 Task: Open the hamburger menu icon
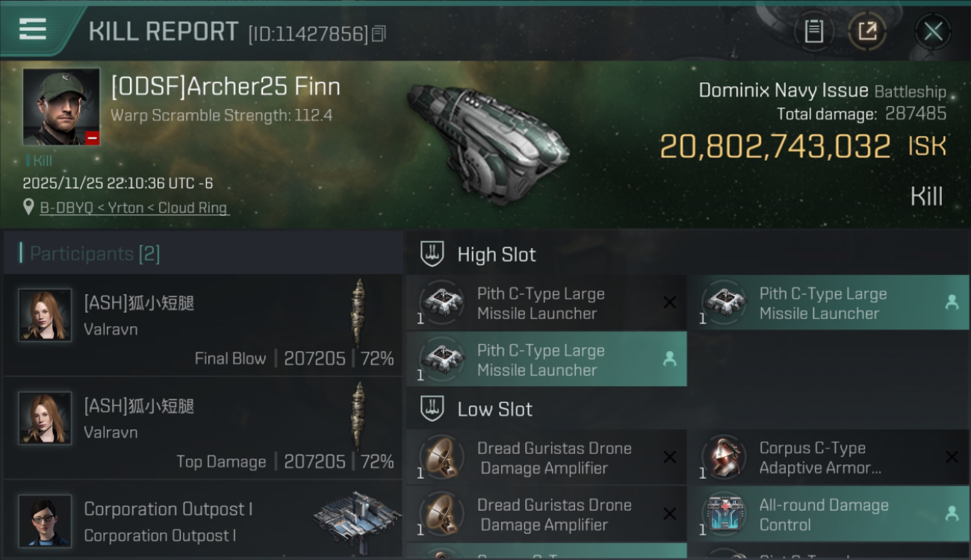(33, 29)
